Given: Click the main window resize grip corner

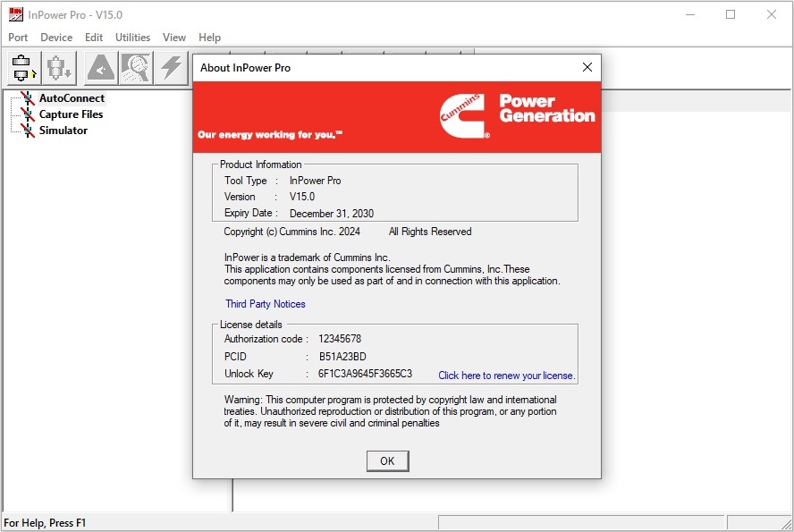Looking at the screenshot, I should [x=786, y=524].
